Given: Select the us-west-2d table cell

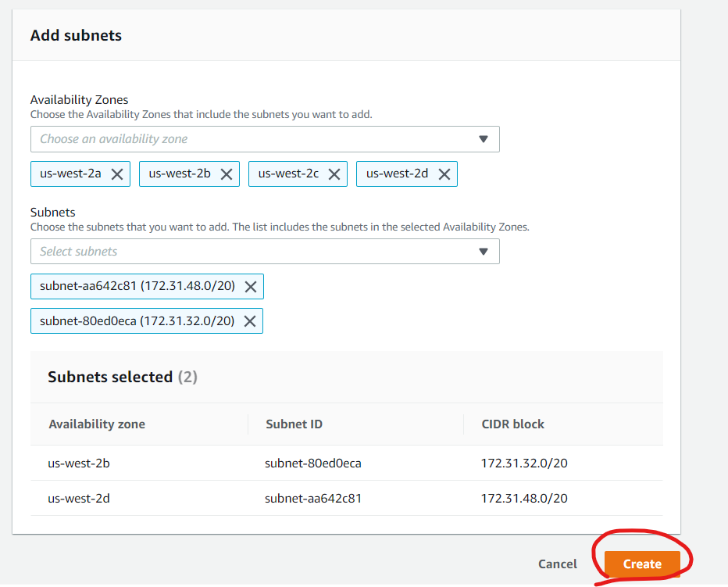Looking at the screenshot, I should click(79, 499).
